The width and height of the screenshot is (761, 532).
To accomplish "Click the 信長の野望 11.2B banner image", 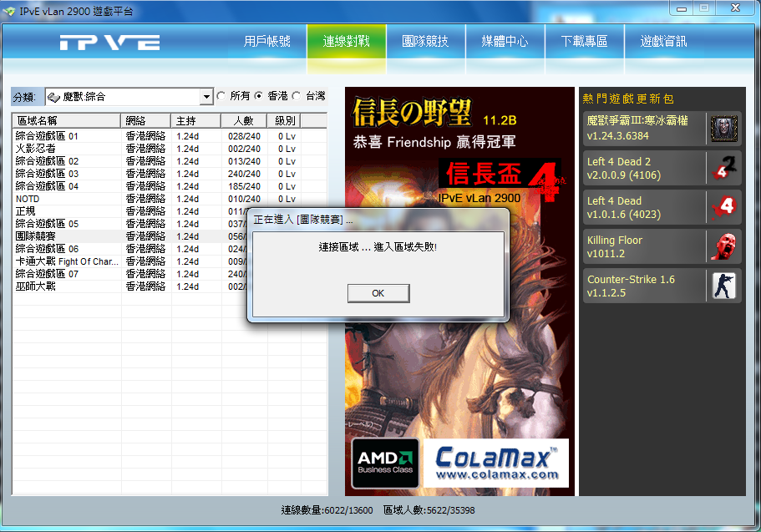I will coord(459,291).
